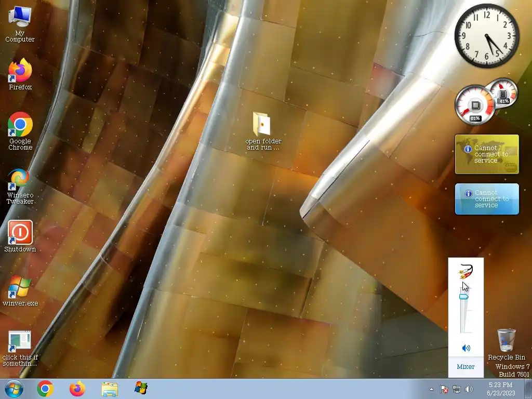532x399 pixels.
Task: Open Action Center flag tray icon
Action: click(x=444, y=389)
